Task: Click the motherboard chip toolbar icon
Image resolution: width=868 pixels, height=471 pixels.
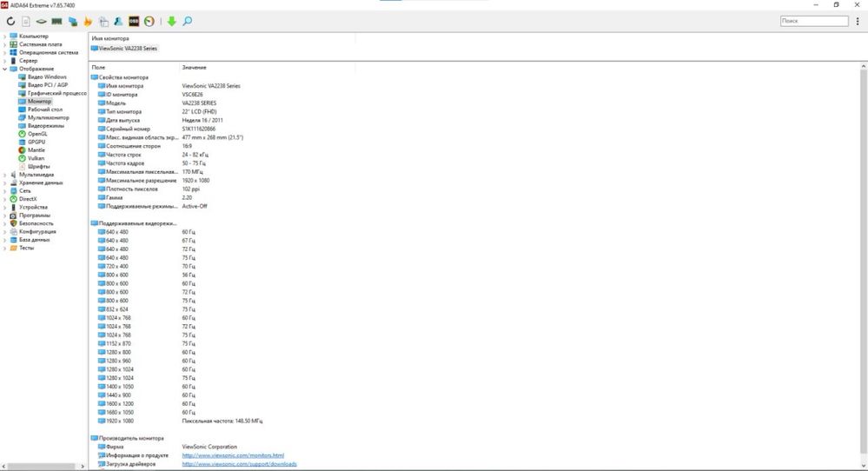Action: click(42, 21)
